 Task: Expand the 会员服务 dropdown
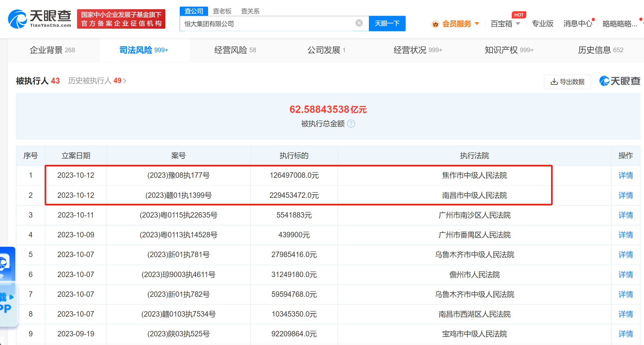click(477, 24)
